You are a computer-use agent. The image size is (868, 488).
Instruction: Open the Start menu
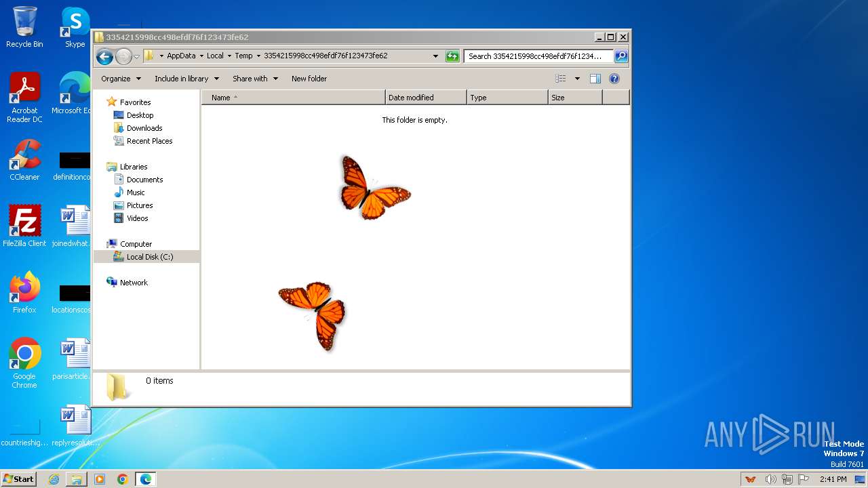[18, 479]
